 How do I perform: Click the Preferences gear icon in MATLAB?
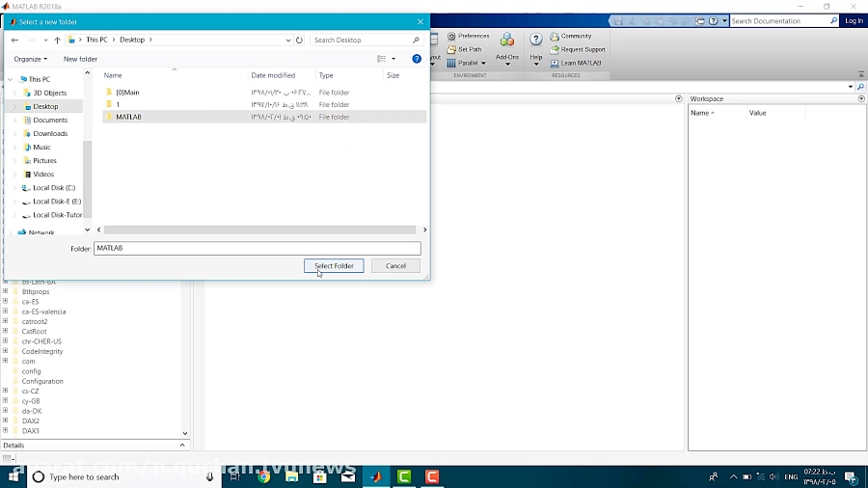[x=451, y=36]
